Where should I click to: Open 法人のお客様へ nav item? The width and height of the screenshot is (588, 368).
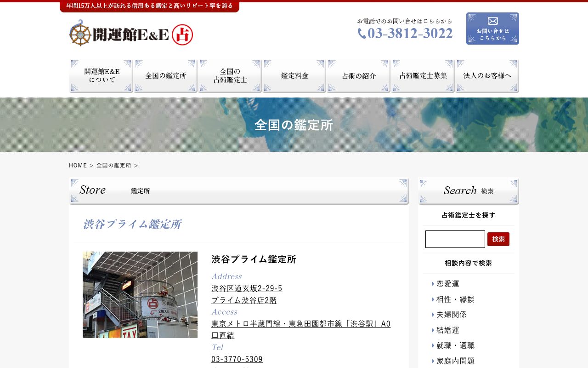click(487, 76)
